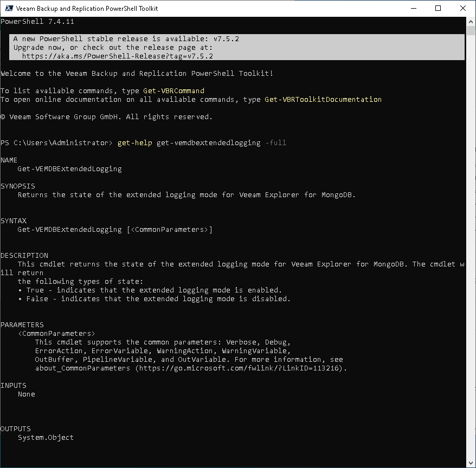This screenshot has width=476, height=468.
Task: Click the <CommonParameters> line under PARAMETERS
Action: (x=56, y=334)
